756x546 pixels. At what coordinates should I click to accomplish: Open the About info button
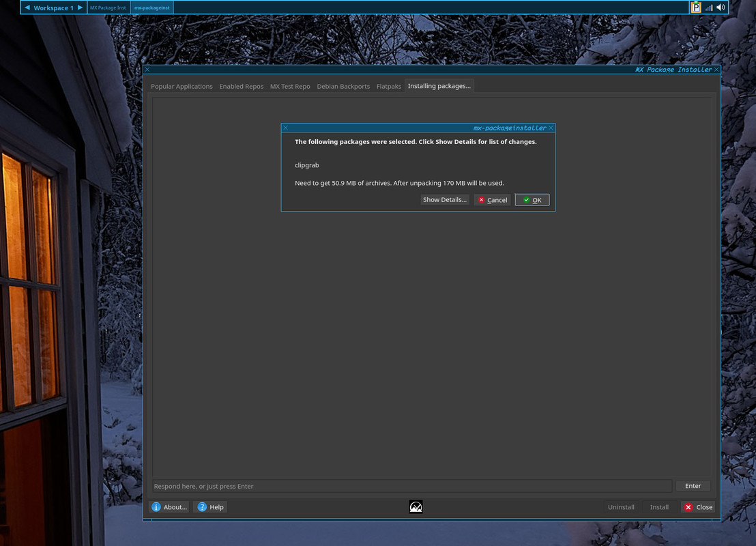[x=169, y=507]
